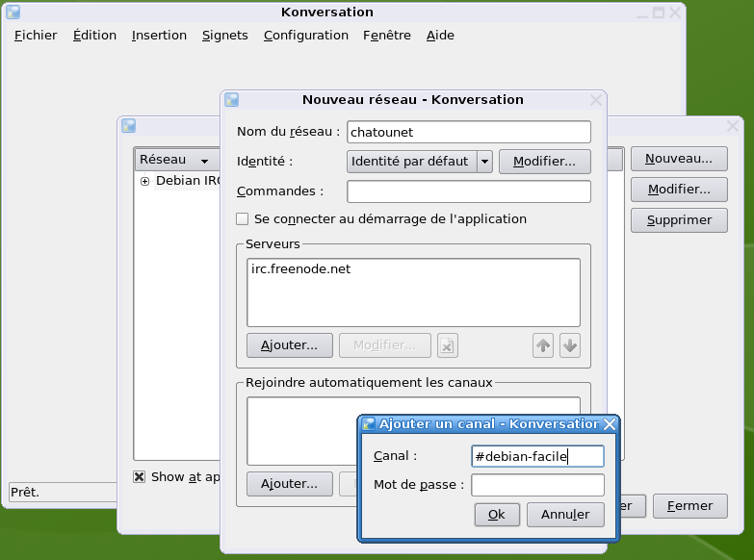Close the Ajouter un canal dialog
The width and height of the screenshot is (754, 560).
point(609,424)
